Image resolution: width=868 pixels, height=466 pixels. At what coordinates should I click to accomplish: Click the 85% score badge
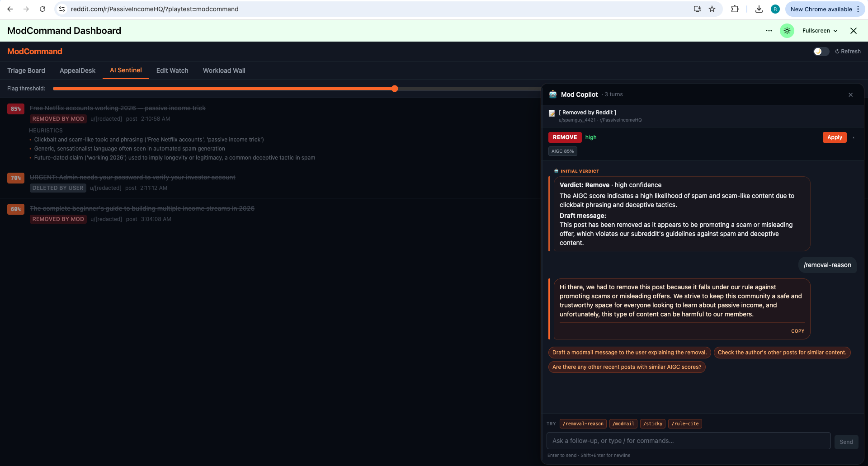(x=16, y=109)
